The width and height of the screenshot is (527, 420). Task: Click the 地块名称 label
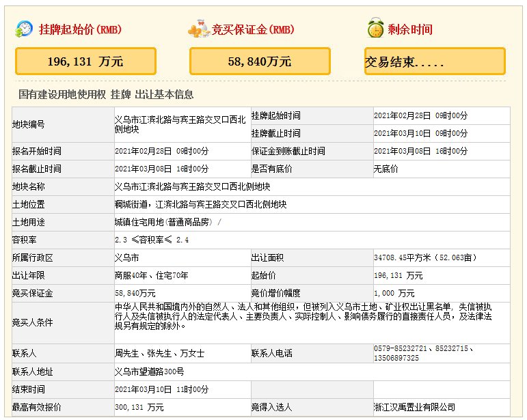pos(28,186)
